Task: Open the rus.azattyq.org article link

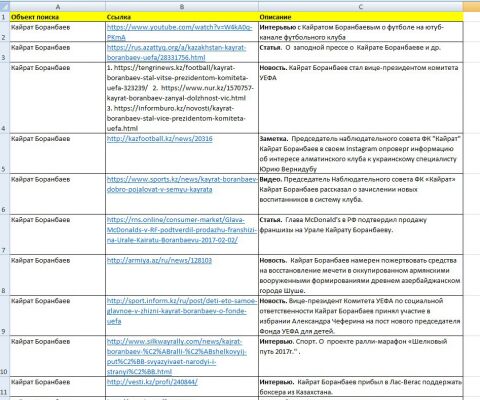Action: click(x=176, y=52)
